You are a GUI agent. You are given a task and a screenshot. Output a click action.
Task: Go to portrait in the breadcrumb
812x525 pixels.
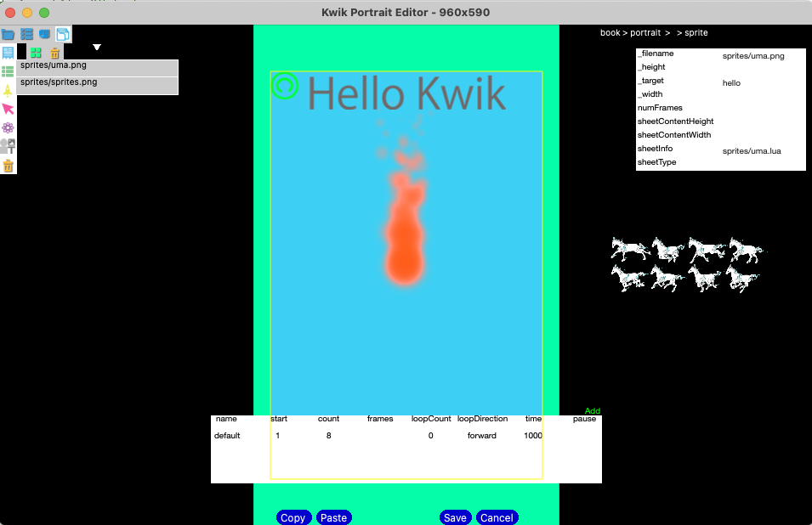645,32
